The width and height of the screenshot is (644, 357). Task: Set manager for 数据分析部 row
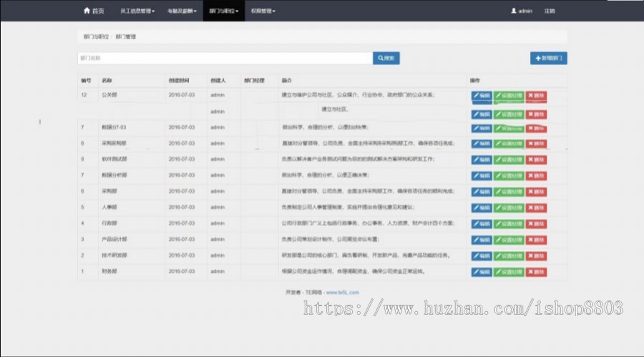pos(509,176)
